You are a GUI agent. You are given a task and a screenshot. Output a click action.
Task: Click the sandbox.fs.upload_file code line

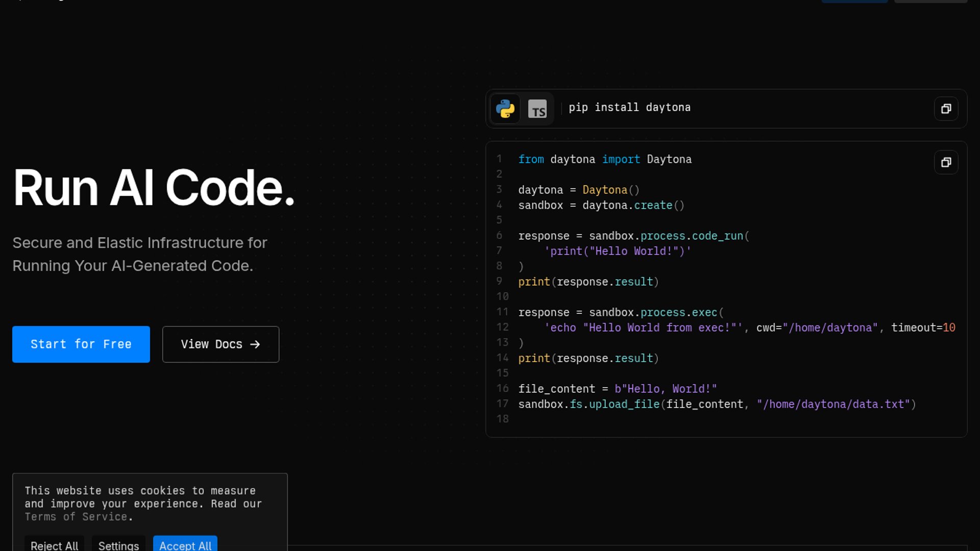click(x=717, y=404)
